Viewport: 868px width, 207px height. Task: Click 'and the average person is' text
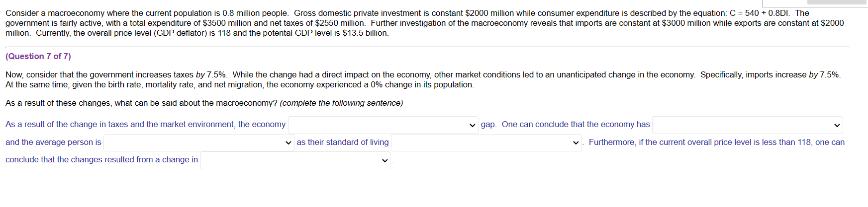coord(53,142)
